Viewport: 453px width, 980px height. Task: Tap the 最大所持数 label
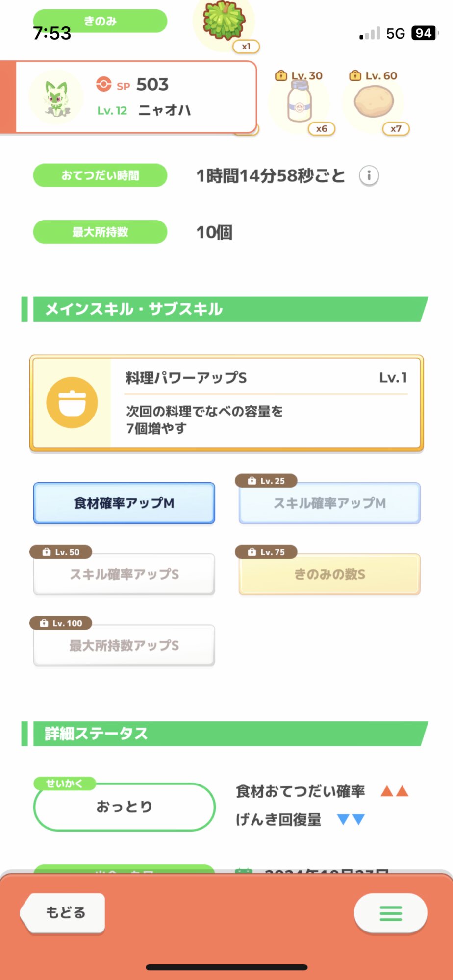click(x=100, y=232)
